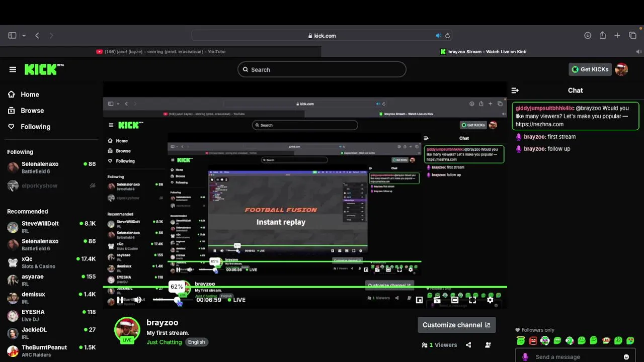Share the stream
The height and width of the screenshot is (362, 644).
468,345
